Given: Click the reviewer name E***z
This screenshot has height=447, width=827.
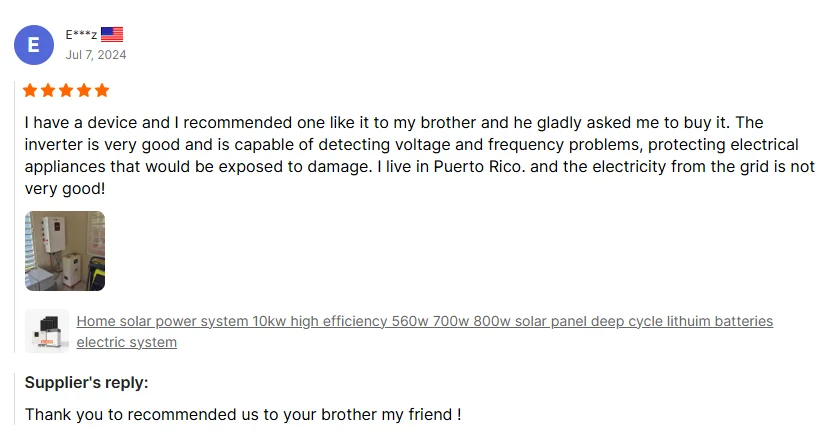Looking at the screenshot, I should 81,35.
